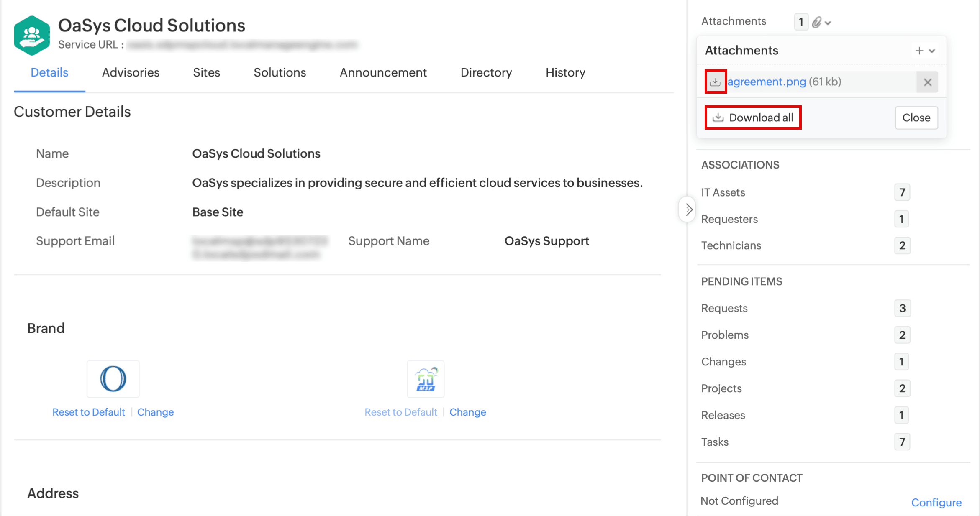Remove agreement.png using the X icon
980x516 pixels.
pos(927,82)
